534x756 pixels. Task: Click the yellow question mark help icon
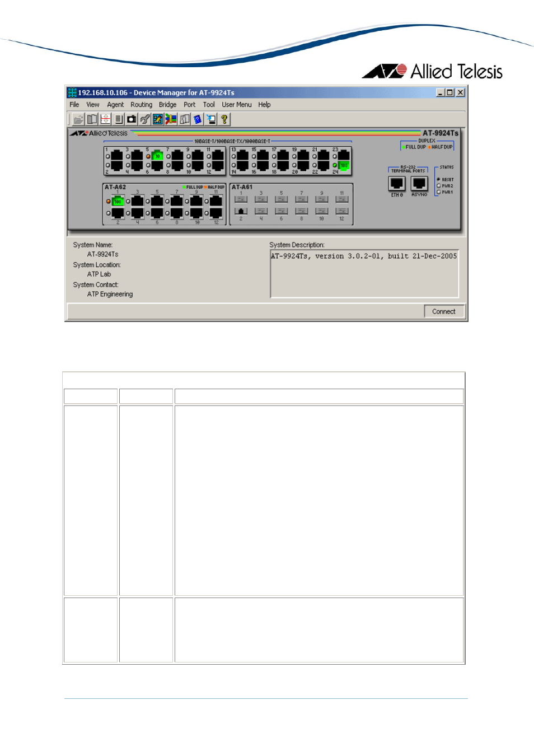coord(224,119)
